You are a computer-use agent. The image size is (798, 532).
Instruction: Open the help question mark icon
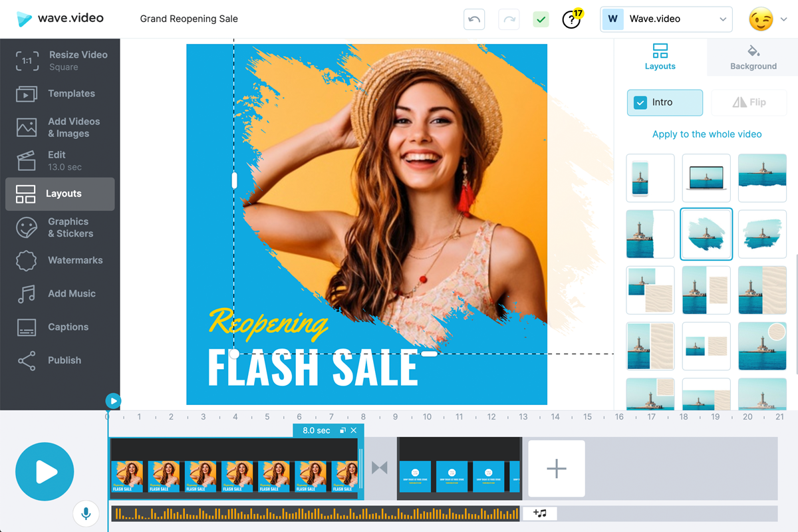[x=571, y=19]
